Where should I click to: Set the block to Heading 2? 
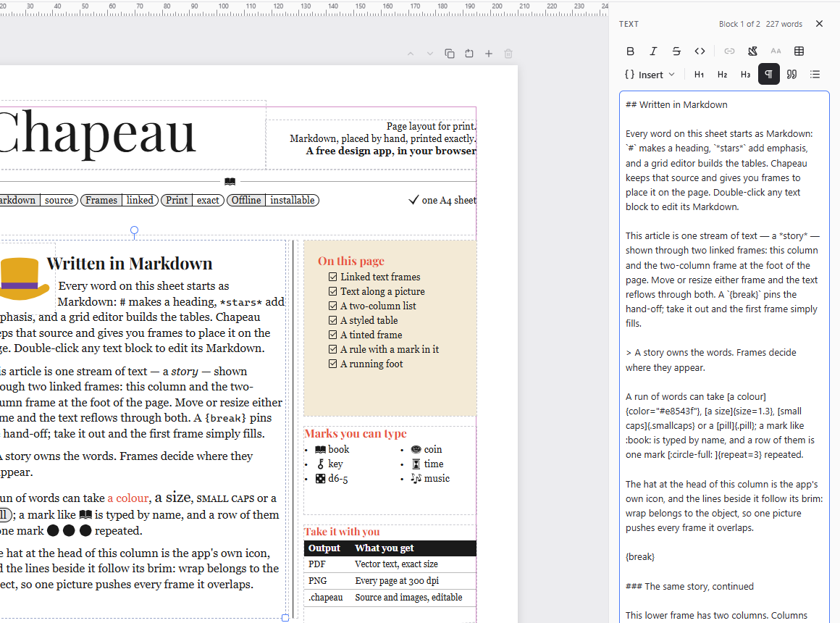tap(722, 75)
